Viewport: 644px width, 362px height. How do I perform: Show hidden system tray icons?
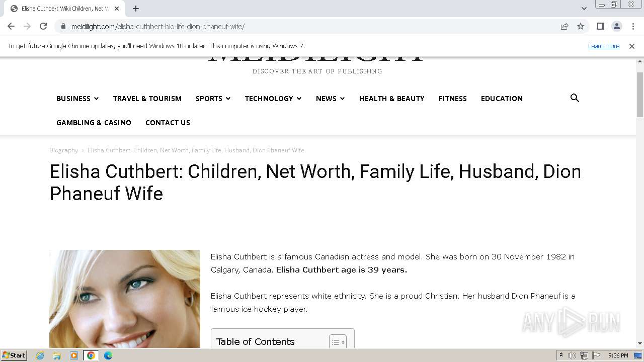point(561,355)
